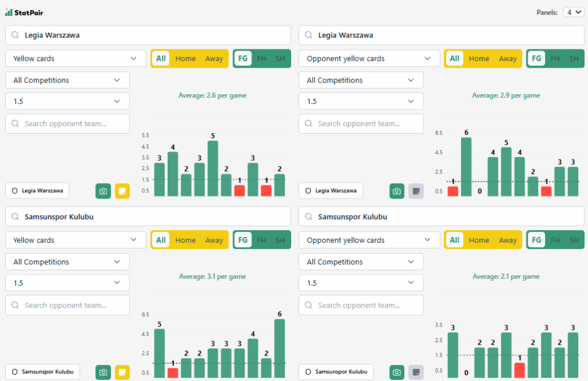
Task: Click camera screenshot icon in top-left Legia panel
Action: click(x=103, y=191)
